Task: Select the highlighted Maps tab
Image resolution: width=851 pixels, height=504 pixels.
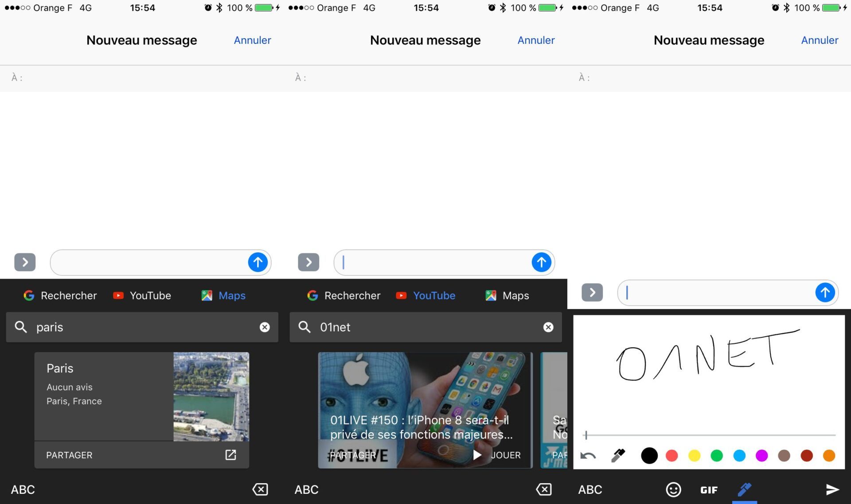Action: [223, 295]
